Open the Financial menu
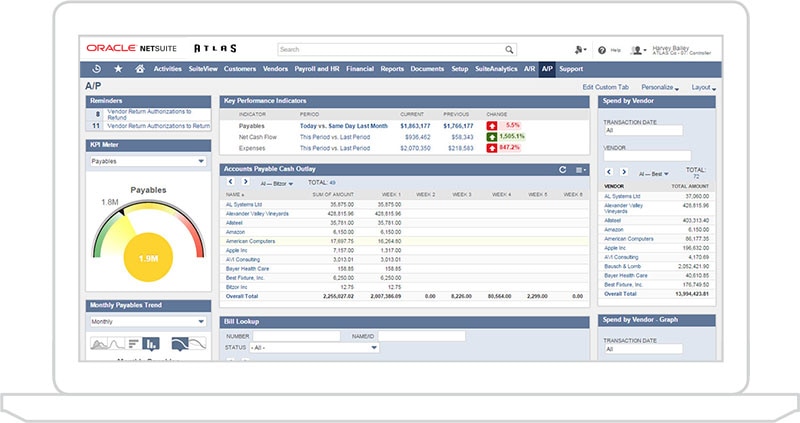 [360, 69]
